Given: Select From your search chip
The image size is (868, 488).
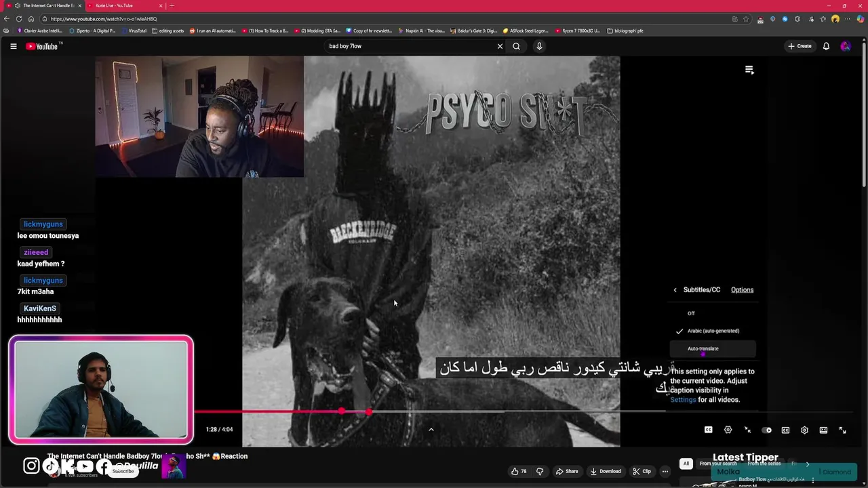Looking at the screenshot, I should [718, 464].
